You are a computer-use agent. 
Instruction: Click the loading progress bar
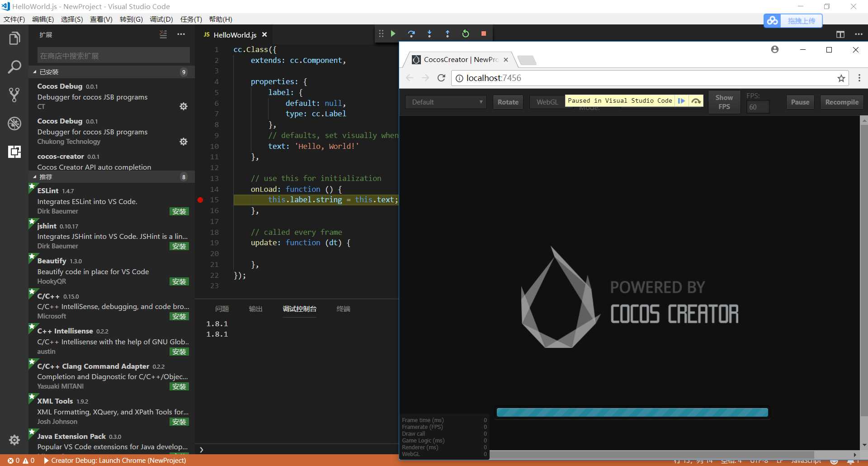click(x=632, y=412)
